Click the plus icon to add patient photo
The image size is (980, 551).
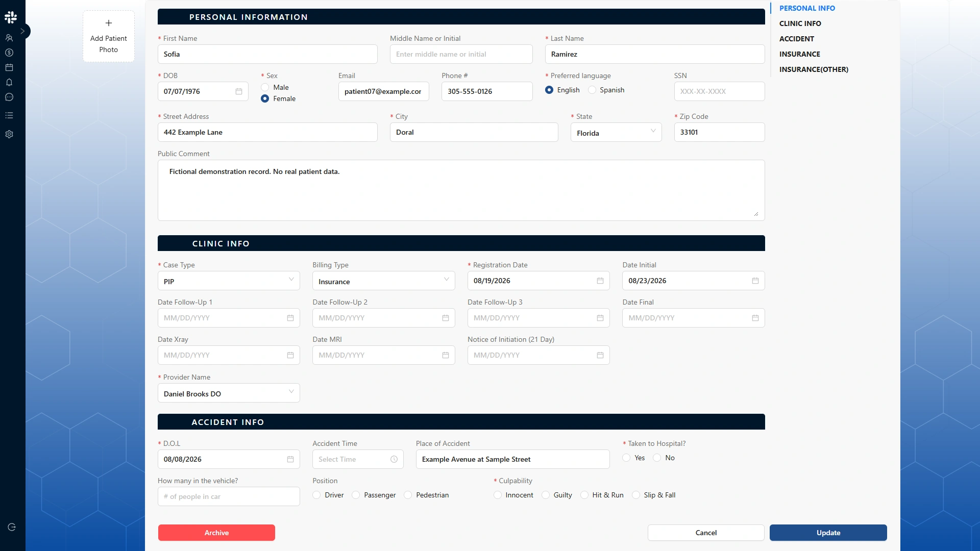pyautogui.click(x=109, y=23)
